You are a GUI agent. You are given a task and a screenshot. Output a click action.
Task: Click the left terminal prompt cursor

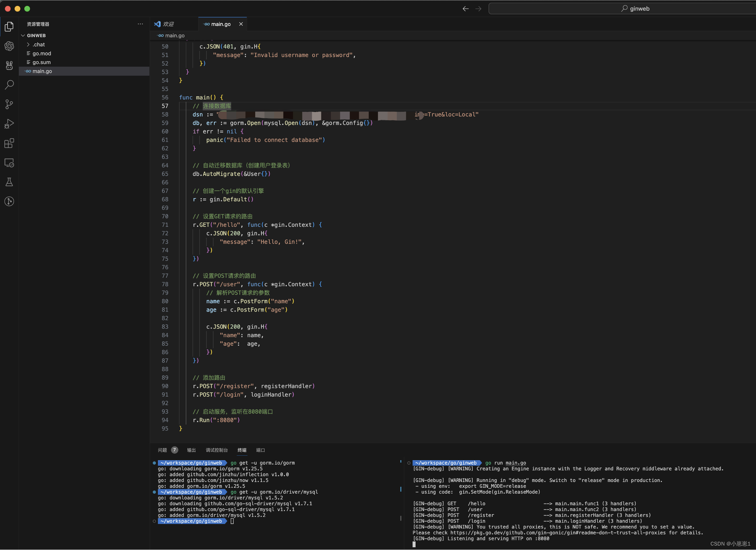click(x=232, y=521)
